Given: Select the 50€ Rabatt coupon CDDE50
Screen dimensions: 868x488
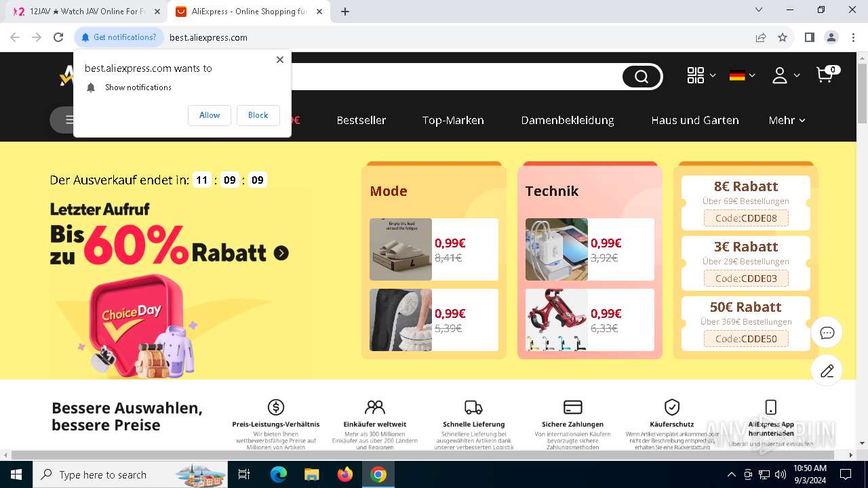Looking at the screenshot, I should pos(746,323).
